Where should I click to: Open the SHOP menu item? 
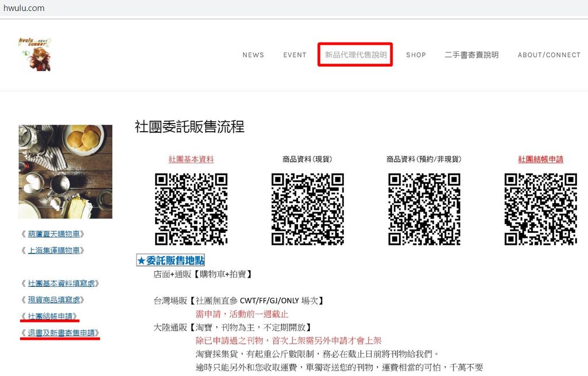416,55
